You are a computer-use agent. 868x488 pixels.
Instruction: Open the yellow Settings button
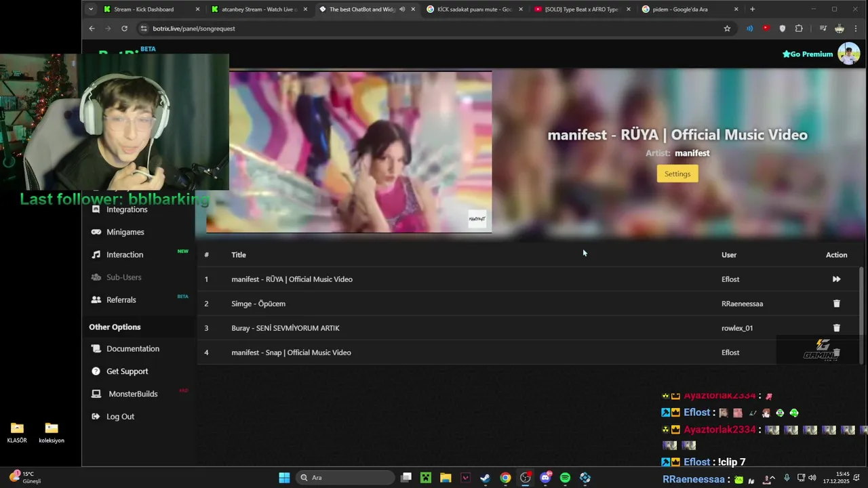(677, 174)
